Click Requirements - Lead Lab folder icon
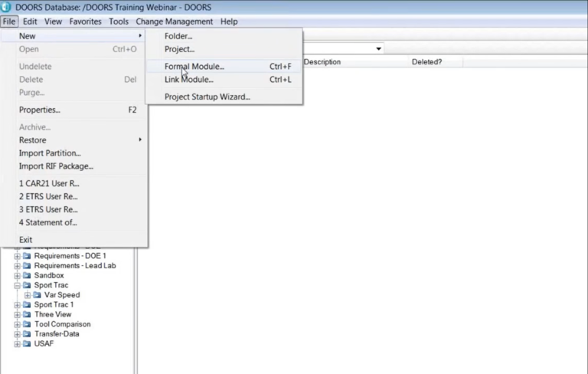This screenshot has width=588, height=374. click(x=27, y=265)
